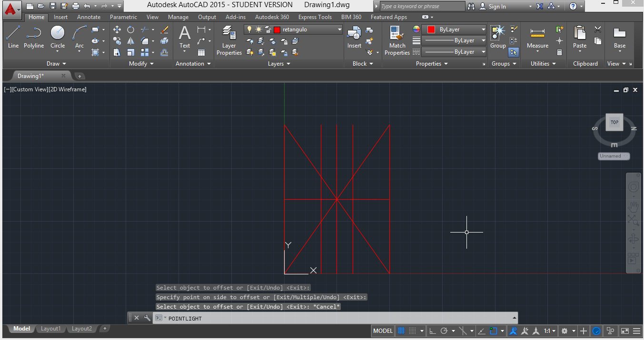Expand the Layers panel
The image size is (644, 340).
click(279, 64)
